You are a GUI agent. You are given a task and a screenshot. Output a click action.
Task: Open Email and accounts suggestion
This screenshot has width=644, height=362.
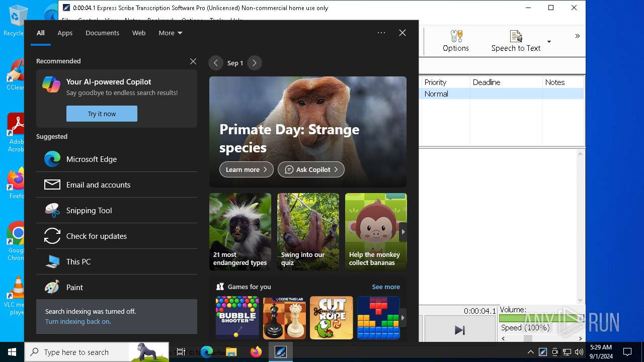click(117, 185)
